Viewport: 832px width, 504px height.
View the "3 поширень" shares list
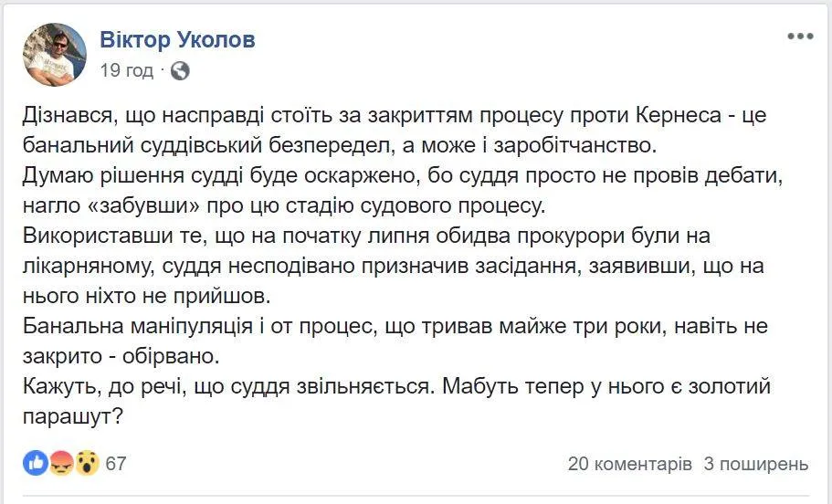coord(756,464)
